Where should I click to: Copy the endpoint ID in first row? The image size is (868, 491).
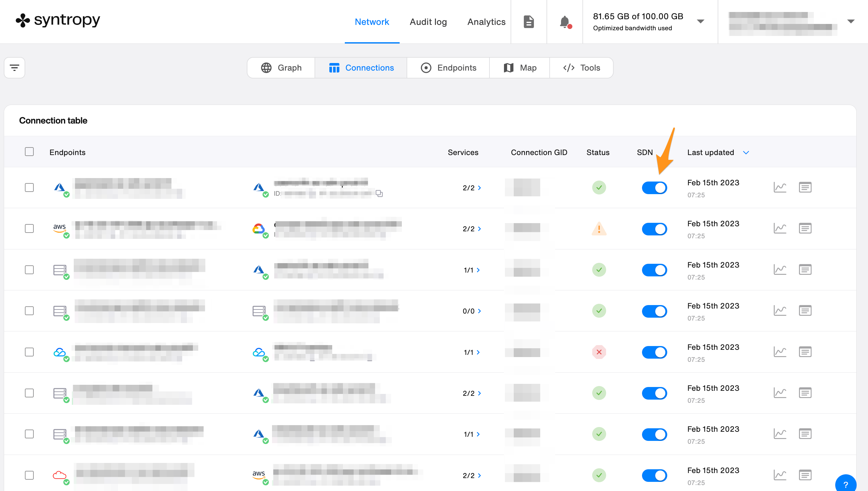pyautogui.click(x=379, y=194)
